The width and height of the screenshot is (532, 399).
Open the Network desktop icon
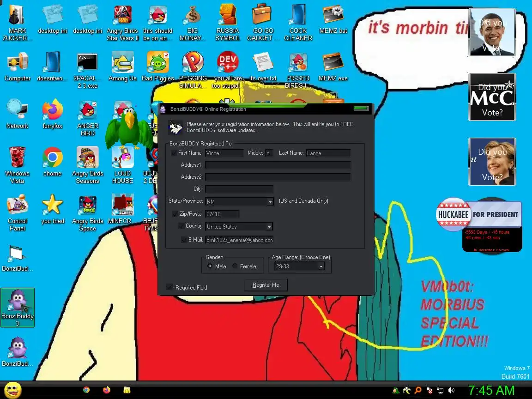17,115
